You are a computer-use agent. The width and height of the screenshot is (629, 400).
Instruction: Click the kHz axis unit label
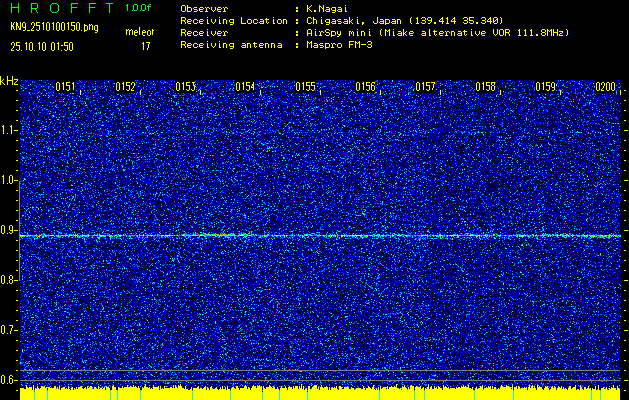(9, 81)
